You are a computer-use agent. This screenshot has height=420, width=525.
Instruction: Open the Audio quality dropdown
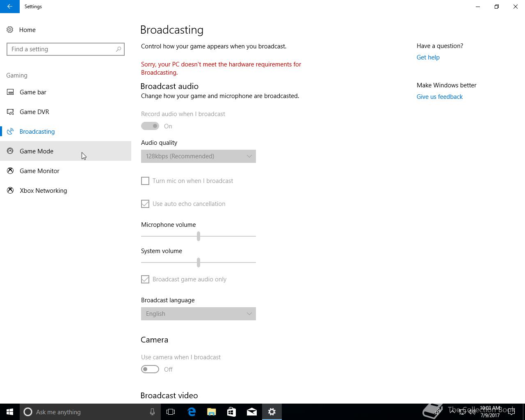click(199, 156)
